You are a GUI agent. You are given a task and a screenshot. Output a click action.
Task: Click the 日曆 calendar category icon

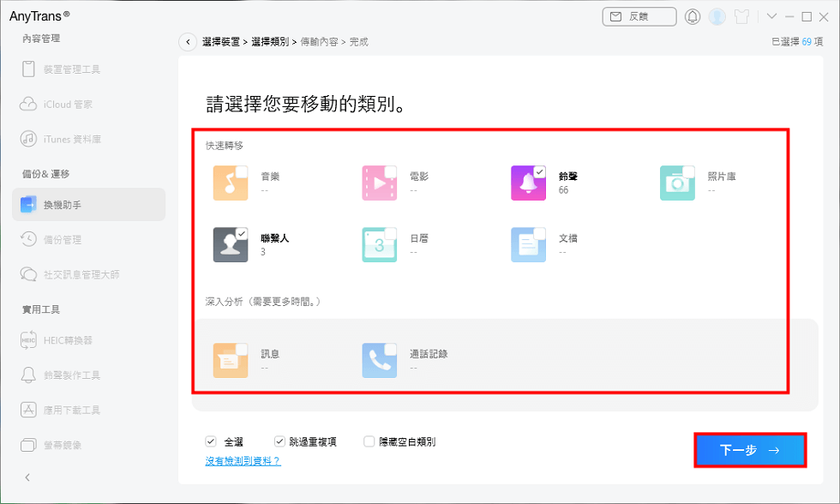379,245
